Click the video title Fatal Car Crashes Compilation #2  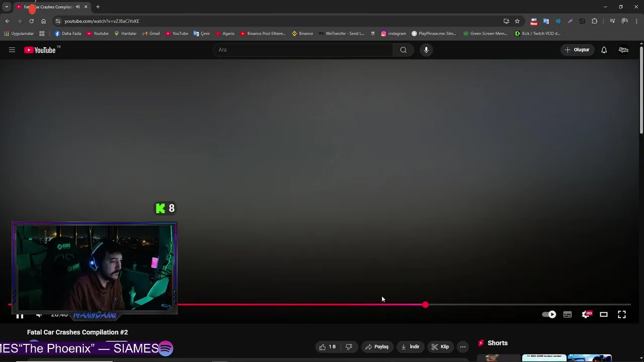[77, 332]
